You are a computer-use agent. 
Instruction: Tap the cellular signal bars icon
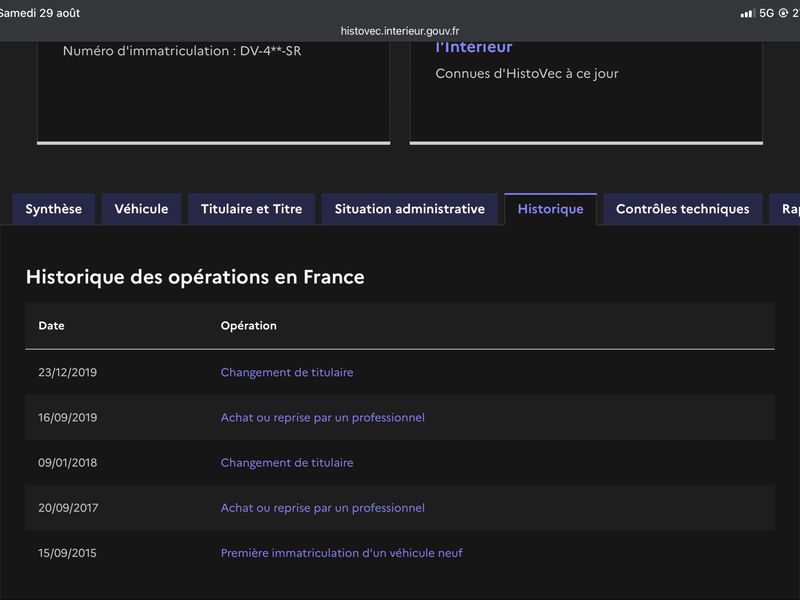(x=748, y=13)
